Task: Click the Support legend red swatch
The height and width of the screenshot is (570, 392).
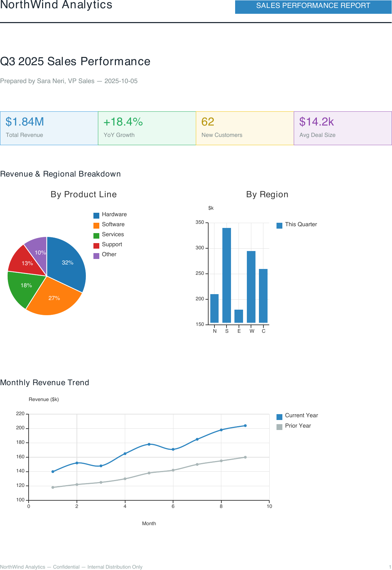Action: [x=97, y=246]
